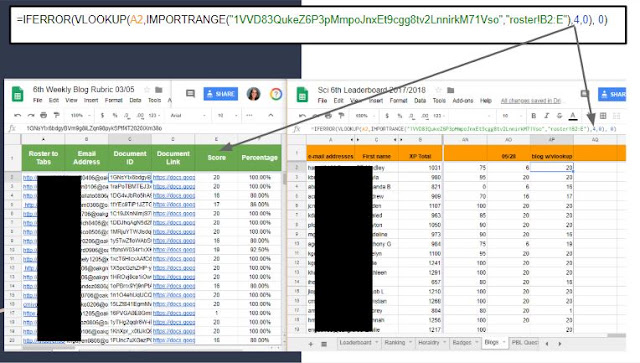Open Sheets home icon in Blog Rubric window
The height and width of the screenshot is (363, 640).
pos(17,94)
